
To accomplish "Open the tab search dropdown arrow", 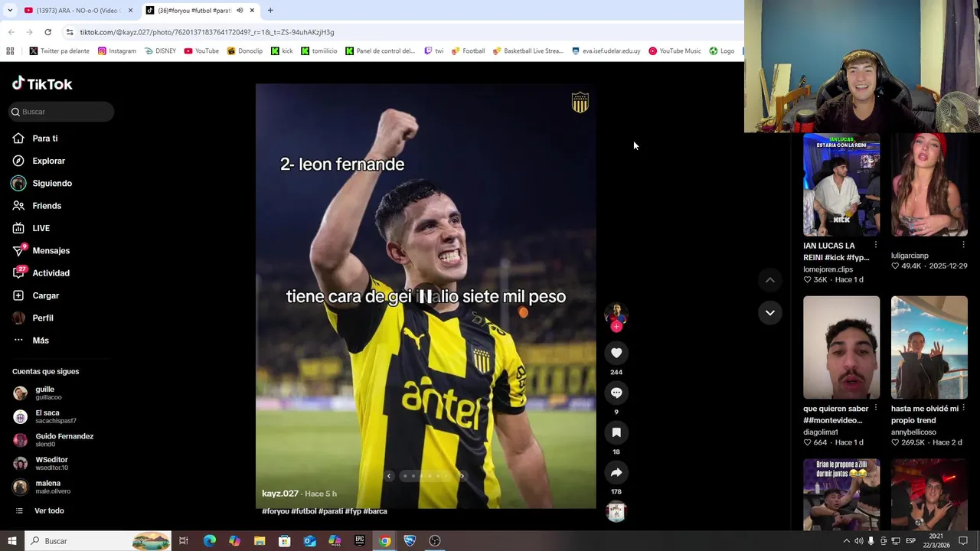I will (10, 11).
